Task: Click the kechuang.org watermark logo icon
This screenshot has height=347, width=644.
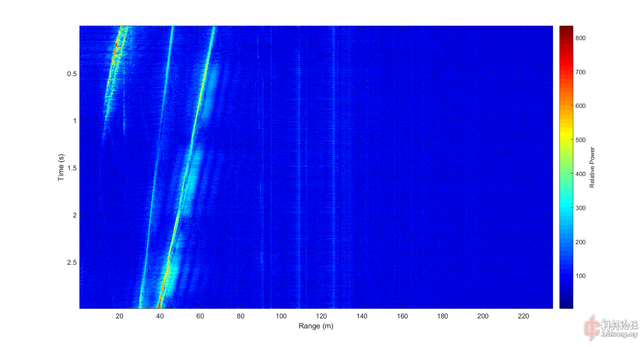Action: pos(592,327)
